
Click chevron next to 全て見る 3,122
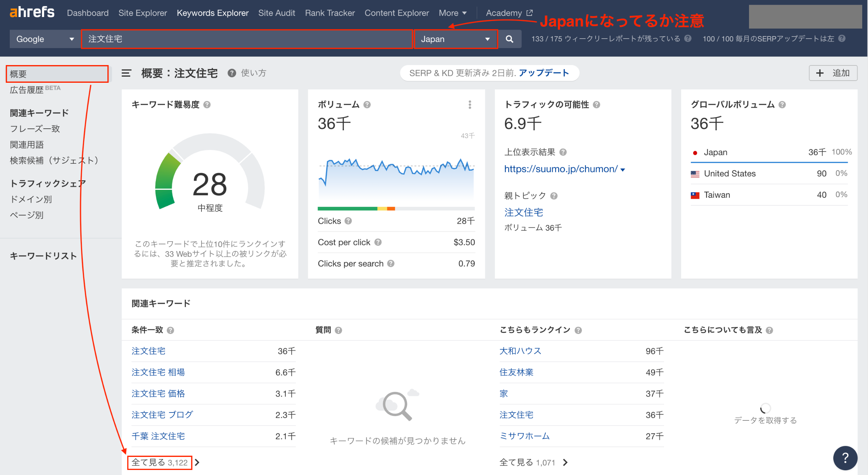click(197, 462)
